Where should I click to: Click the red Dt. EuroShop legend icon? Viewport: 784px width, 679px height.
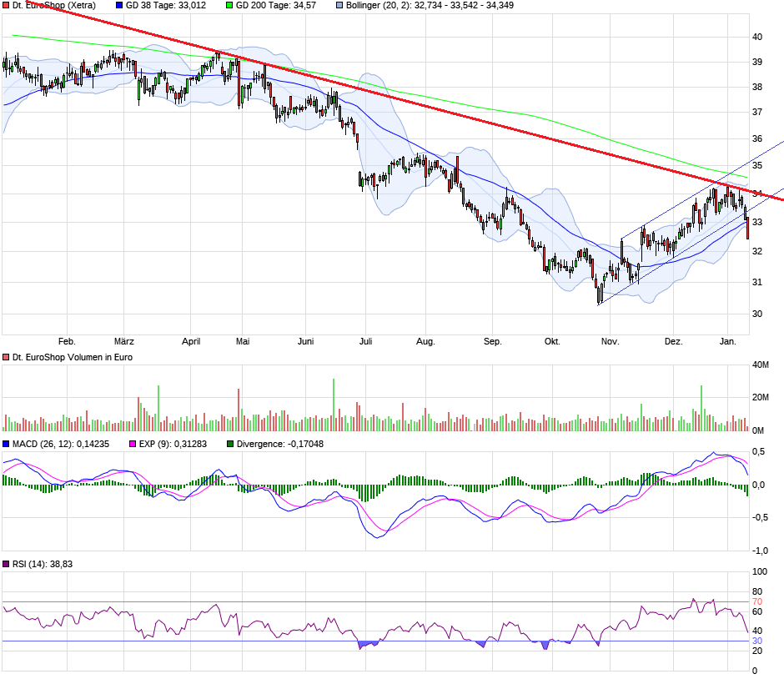[7, 6]
